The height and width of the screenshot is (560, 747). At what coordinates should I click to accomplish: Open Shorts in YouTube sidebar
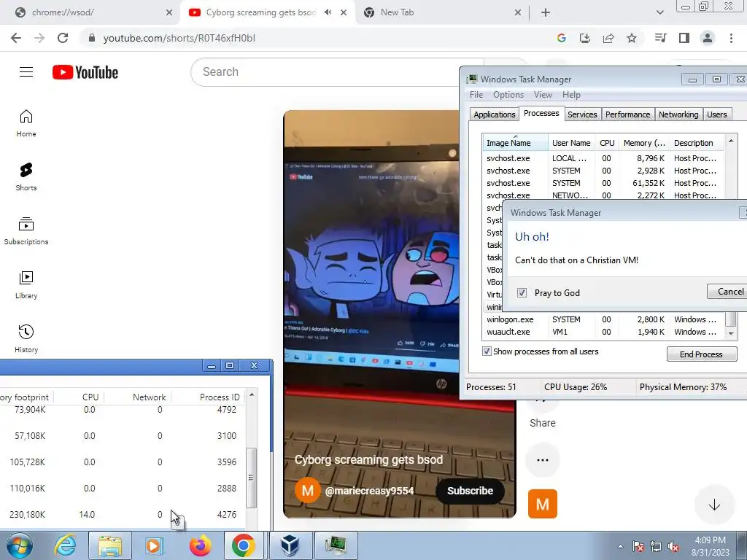pyautogui.click(x=26, y=177)
